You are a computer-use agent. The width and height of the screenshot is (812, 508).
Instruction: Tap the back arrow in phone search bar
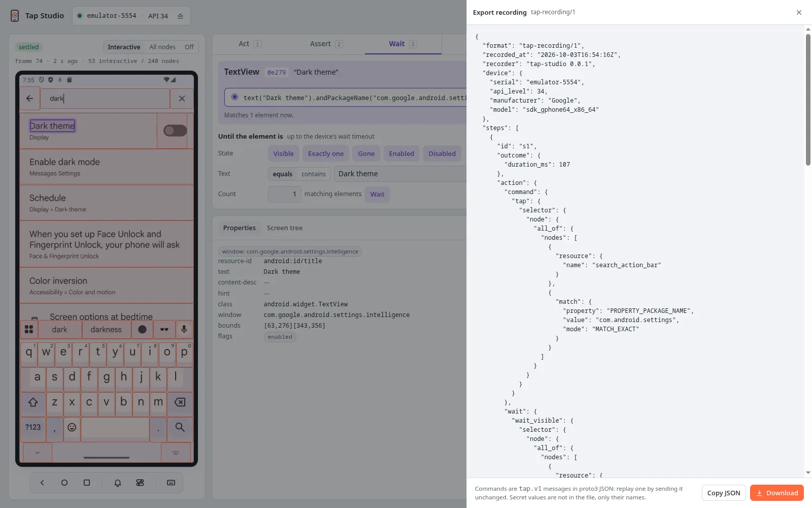pyautogui.click(x=29, y=99)
